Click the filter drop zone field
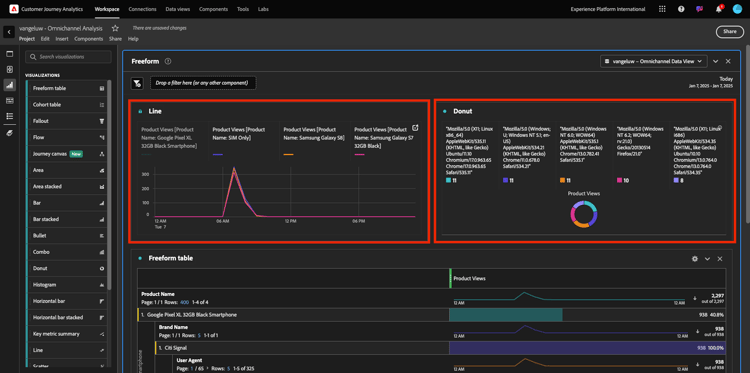The width and height of the screenshot is (750, 373). coord(203,83)
